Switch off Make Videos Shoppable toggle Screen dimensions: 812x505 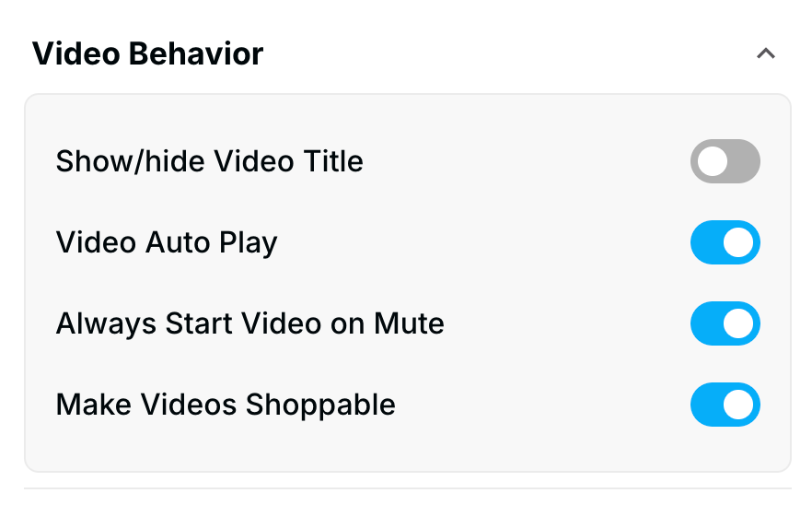725,405
